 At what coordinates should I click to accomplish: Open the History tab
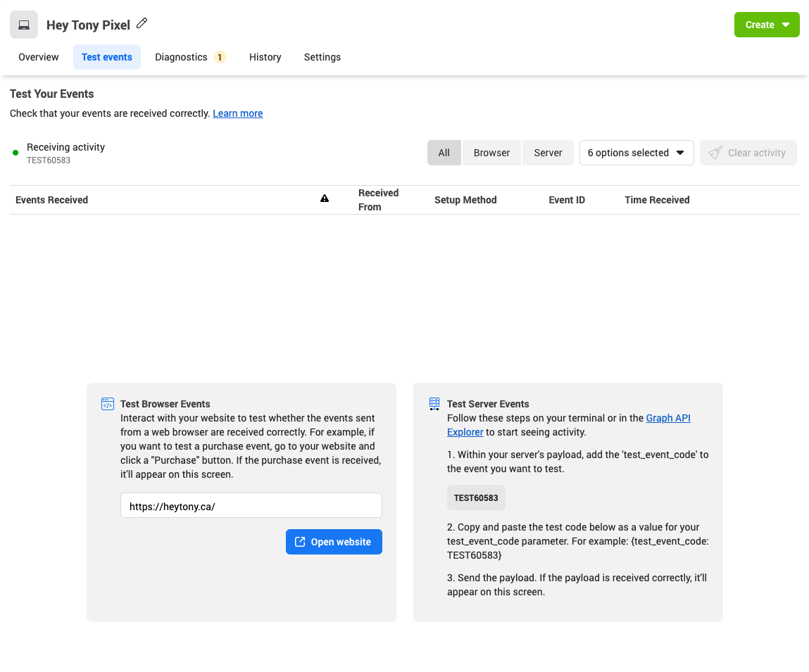point(265,57)
